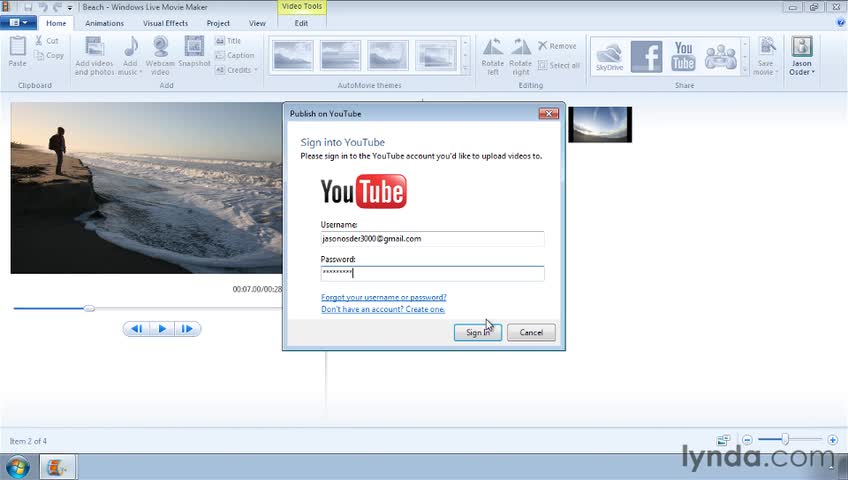Viewport: 848px width, 480px height.
Task: Open the Movie Maker application menu button
Action: [18, 23]
